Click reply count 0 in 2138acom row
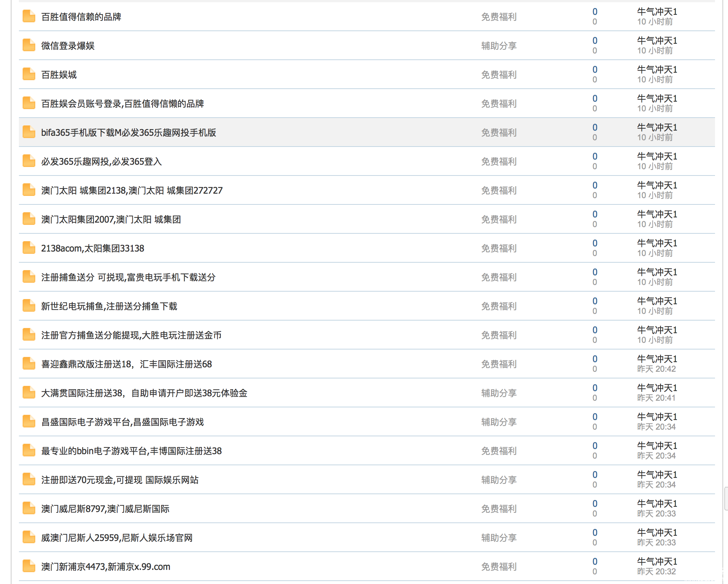Screen dimensions: 728x584 595,243
